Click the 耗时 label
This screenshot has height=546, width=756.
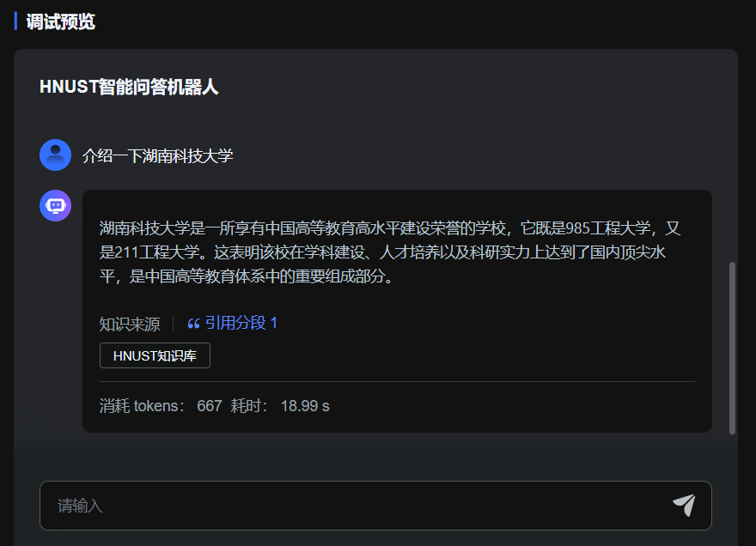click(250, 406)
